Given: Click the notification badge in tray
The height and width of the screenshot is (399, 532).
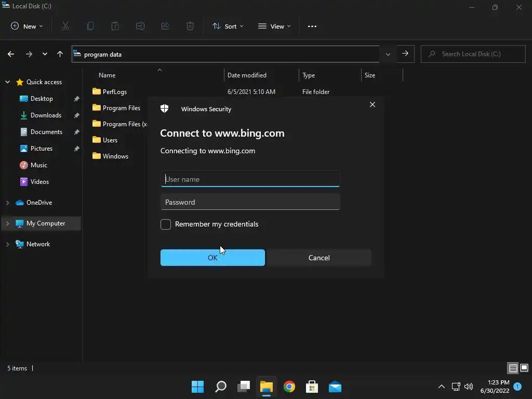Looking at the screenshot, I should pos(517,387).
